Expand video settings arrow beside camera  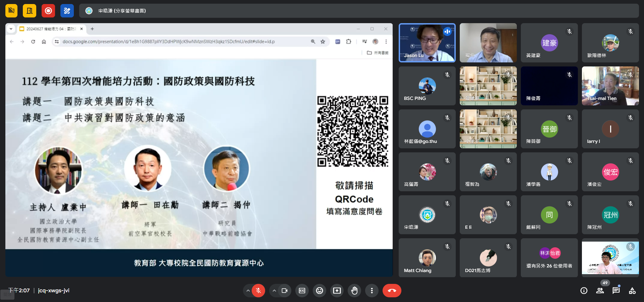(274, 291)
